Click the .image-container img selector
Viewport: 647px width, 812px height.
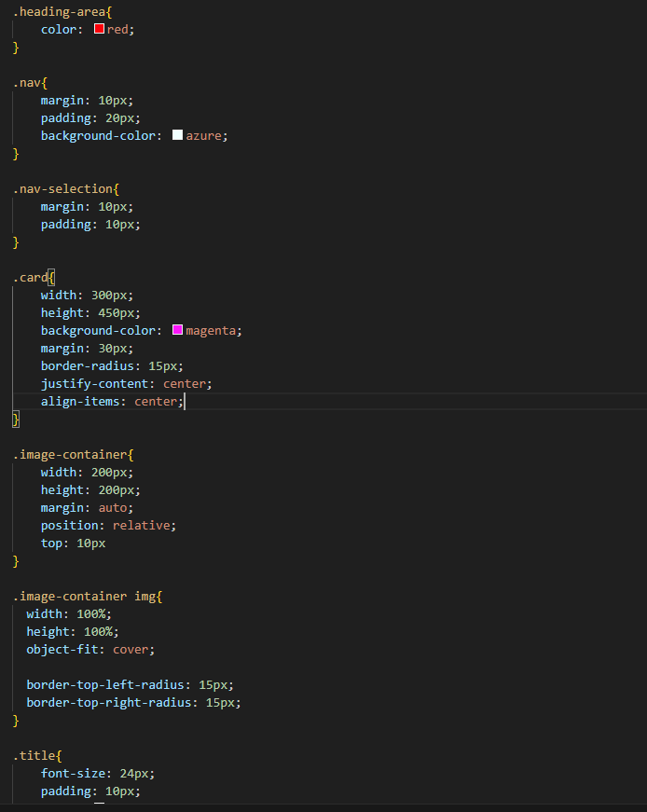tap(84, 596)
